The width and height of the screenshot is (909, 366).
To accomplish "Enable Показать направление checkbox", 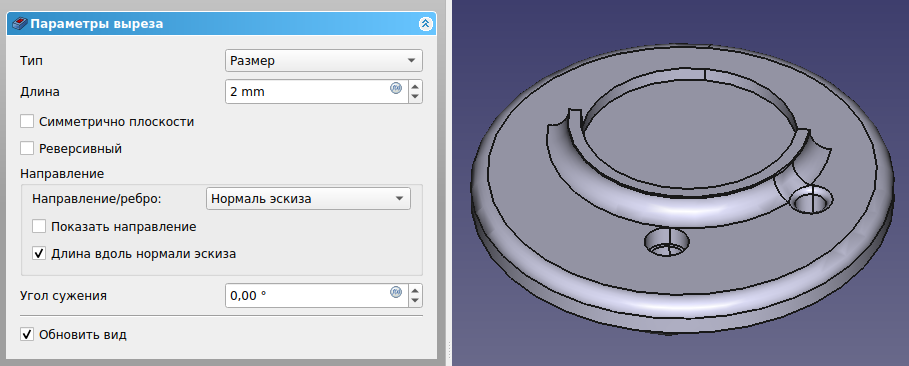I will click(x=39, y=227).
